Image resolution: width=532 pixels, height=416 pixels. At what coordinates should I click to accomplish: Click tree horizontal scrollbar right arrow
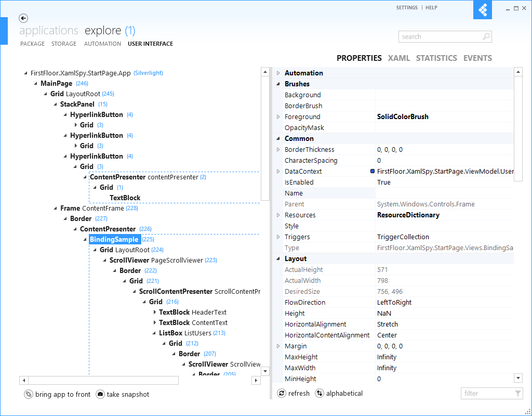[256, 380]
